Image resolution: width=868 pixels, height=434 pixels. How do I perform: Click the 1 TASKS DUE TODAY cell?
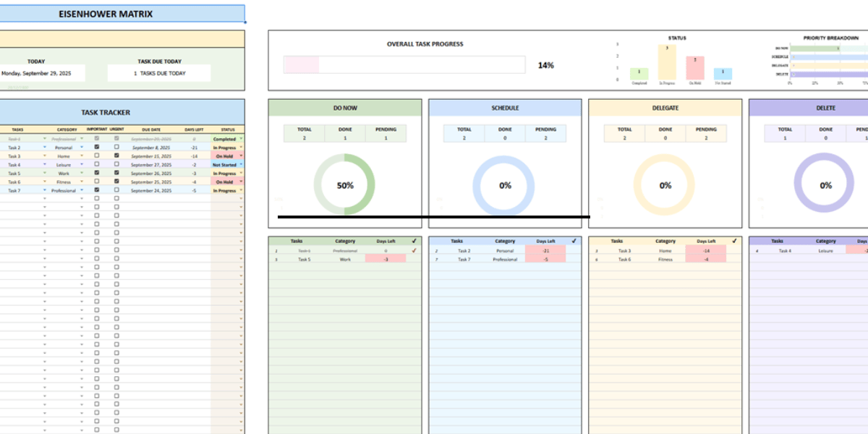pos(159,72)
